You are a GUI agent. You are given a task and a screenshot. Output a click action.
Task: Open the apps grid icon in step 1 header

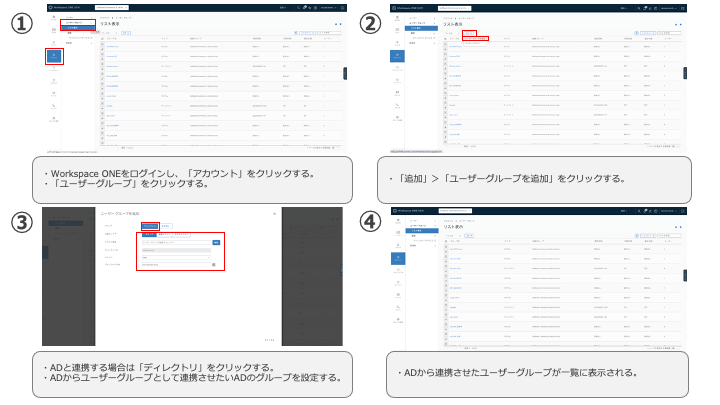pyautogui.click(x=343, y=8)
